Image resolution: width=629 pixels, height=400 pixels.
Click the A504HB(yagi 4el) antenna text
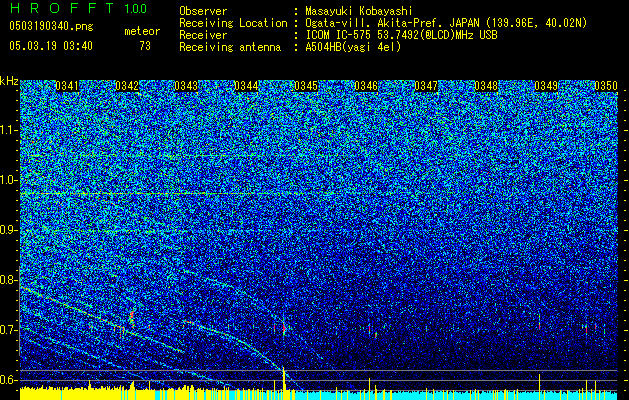click(x=353, y=47)
